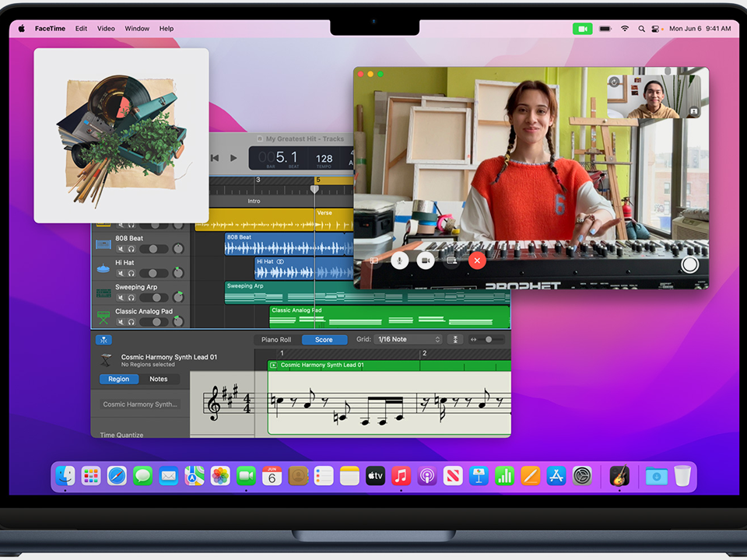Viewport: 747px width, 560px height.
Task: Select the Cosmic Harmony Synth Lead 01 region header
Action: 389,366
